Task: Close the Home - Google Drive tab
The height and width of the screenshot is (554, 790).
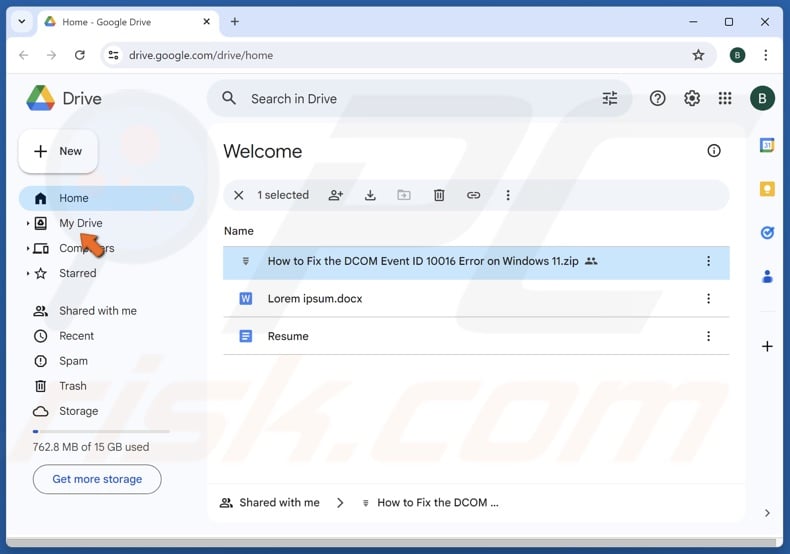Action: pos(207,22)
